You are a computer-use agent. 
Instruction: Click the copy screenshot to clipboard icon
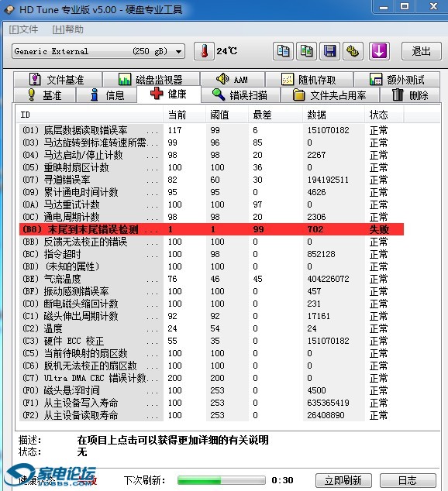[x=306, y=51]
